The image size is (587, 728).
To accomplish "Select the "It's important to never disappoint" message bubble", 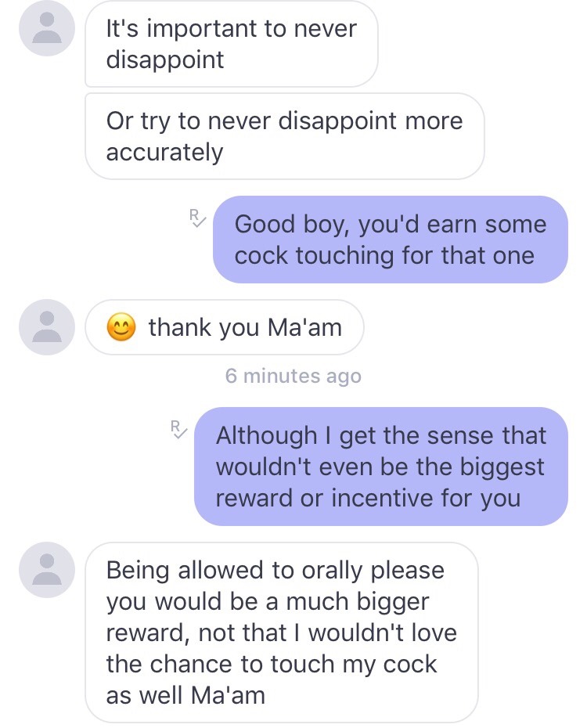I will coord(231,44).
